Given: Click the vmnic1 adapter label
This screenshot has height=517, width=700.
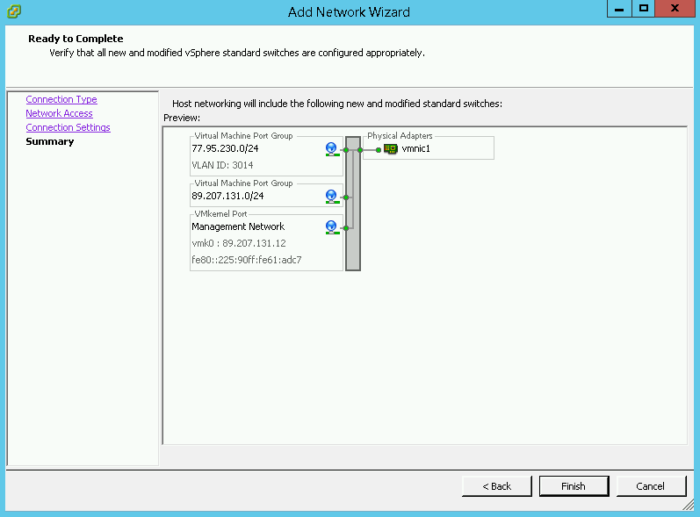Looking at the screenshot, I should [416, 149].
